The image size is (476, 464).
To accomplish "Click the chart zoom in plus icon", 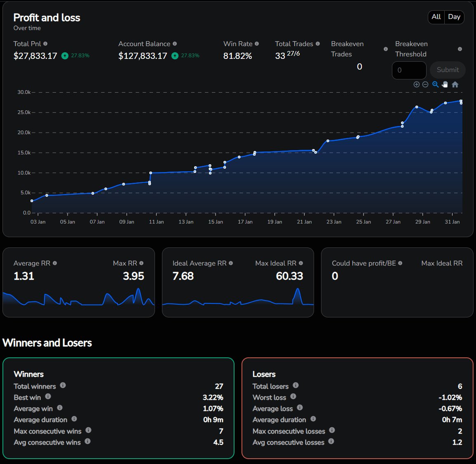I will [x=417, y=85].
